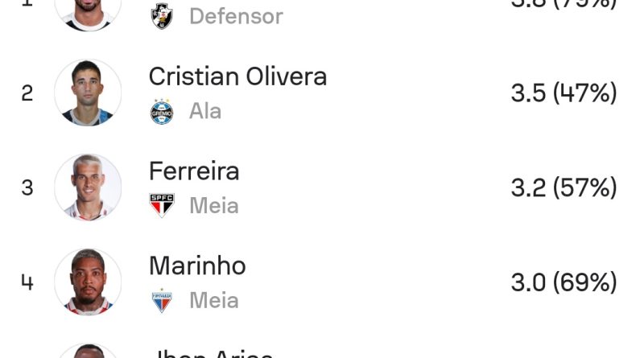Open the Jhon Arias player photo
The height and width of the screenshot is (358, 644).
point(88,351)
